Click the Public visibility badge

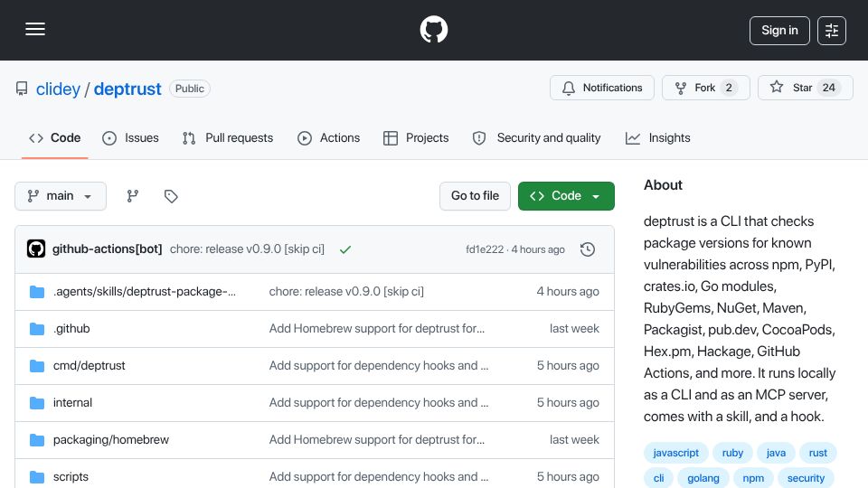point(190,89)
